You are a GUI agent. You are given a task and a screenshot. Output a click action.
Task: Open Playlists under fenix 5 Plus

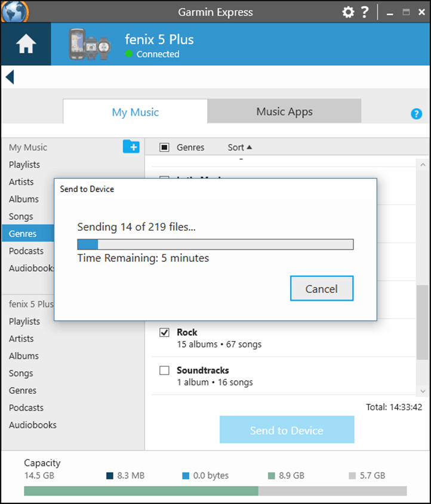pyautogui.click(x=24, y=321)
